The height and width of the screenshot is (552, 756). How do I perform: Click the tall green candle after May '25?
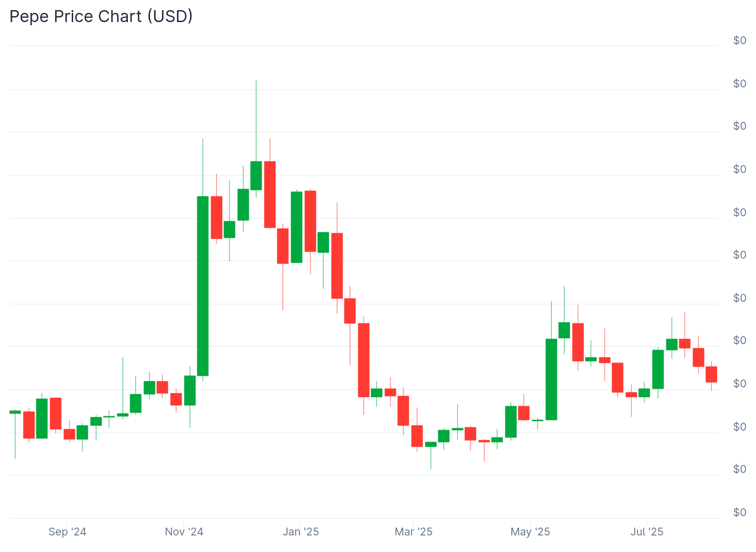pyautogui.click(x=551, y=379)
